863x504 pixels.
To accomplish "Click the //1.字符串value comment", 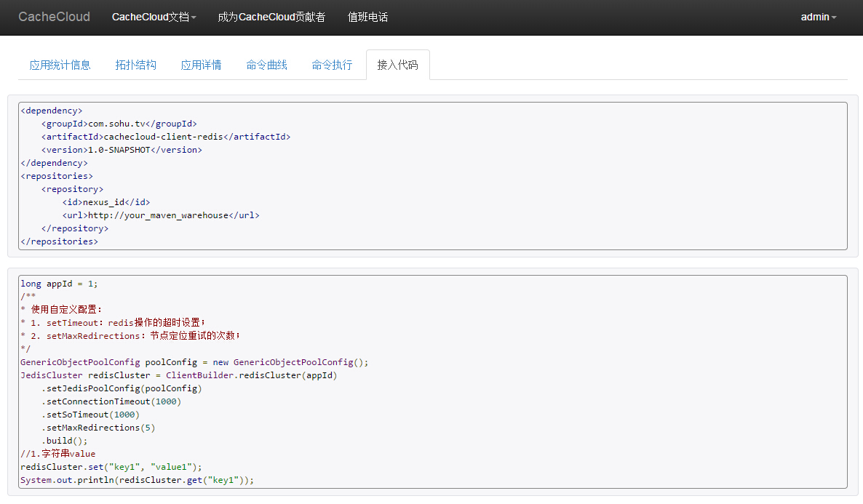I will (57, 454).
